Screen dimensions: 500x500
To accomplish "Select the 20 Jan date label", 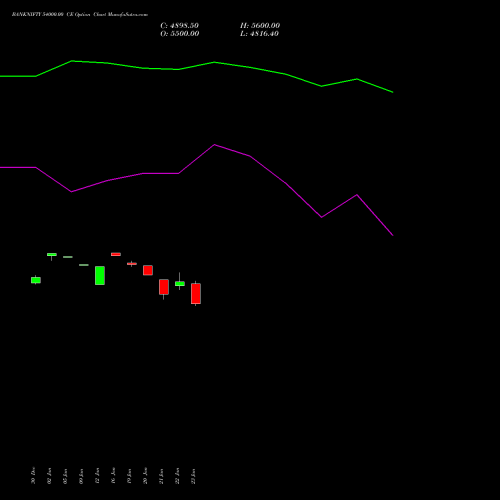I will [x=145, y=476].
